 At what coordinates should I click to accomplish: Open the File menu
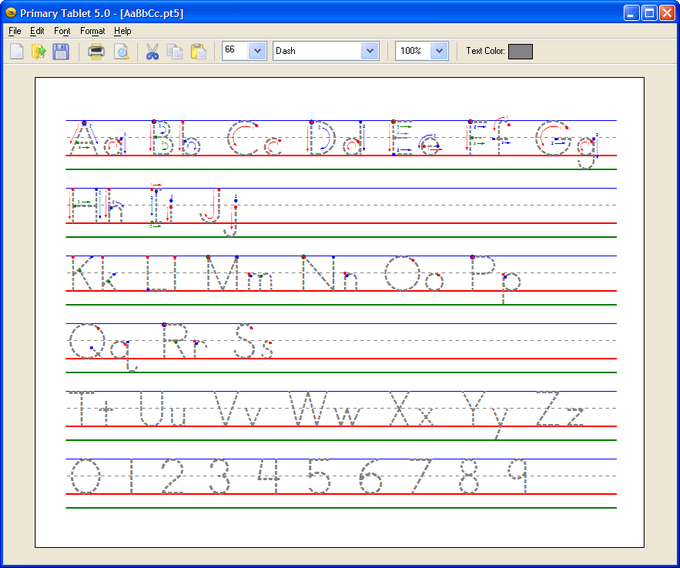pyautogui.click(x=15, y=31)
